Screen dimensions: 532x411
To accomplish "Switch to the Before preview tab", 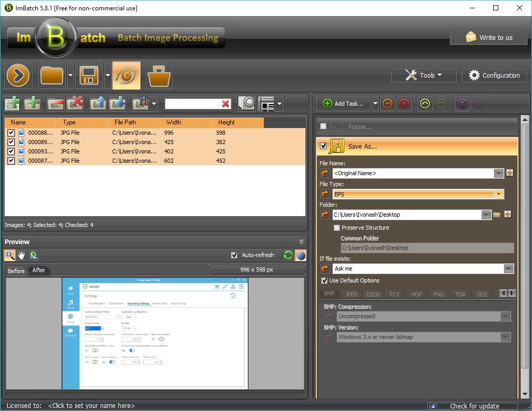I will 16,271.
